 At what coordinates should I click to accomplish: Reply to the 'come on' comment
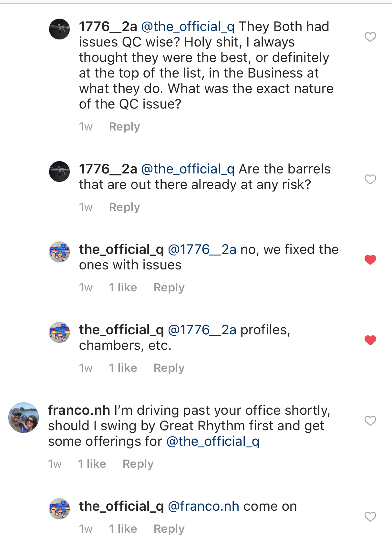(x=169, y=529)
